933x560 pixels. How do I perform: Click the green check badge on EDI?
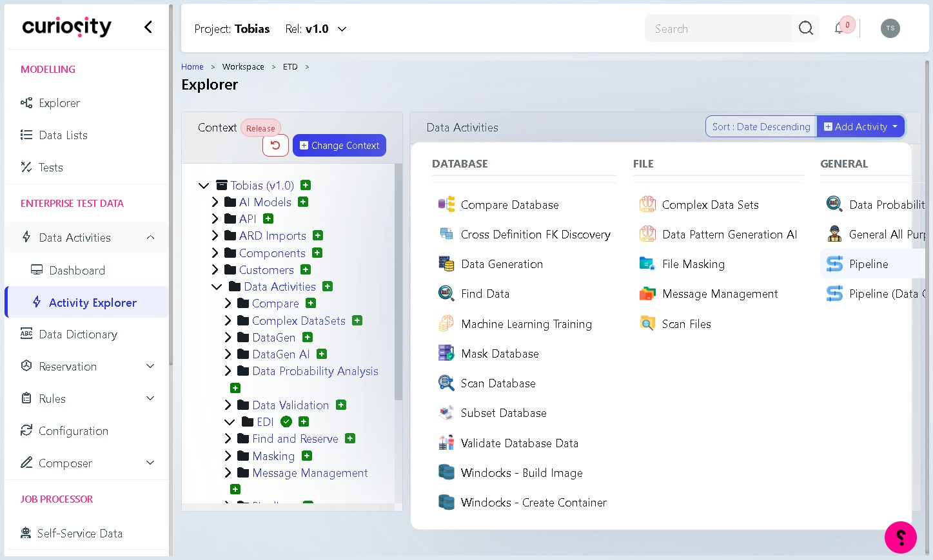286,421
